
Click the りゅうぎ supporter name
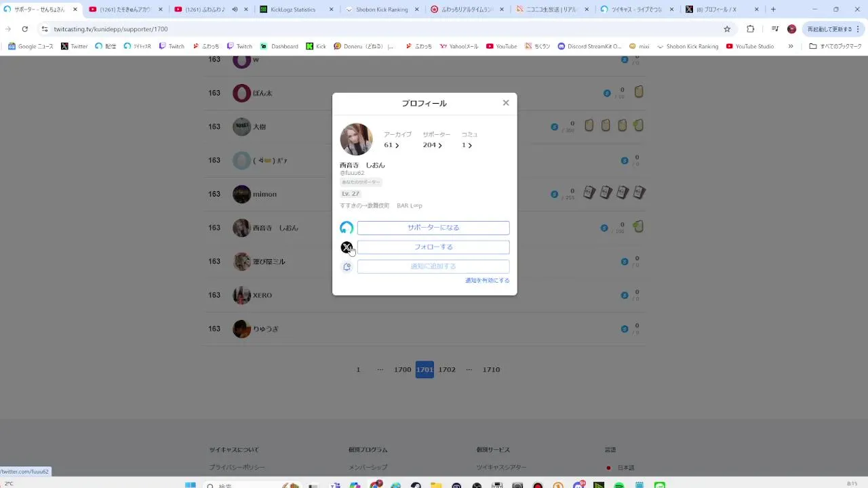[x=265, y=329]
